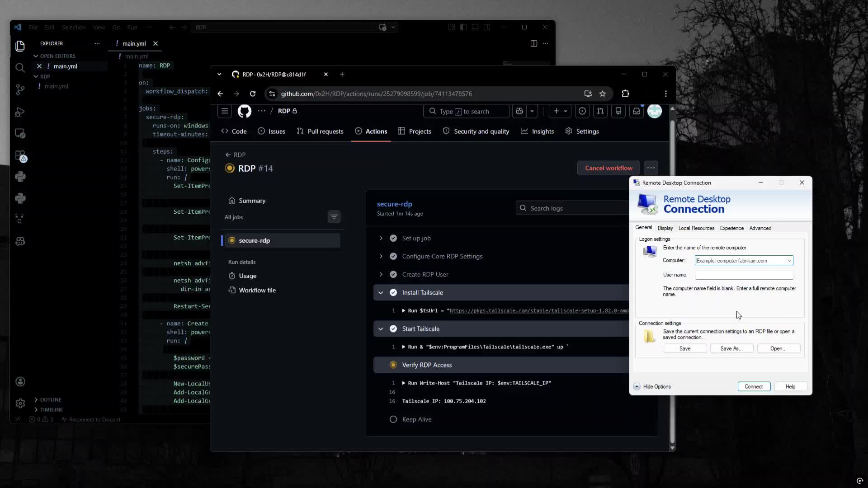Go to GitHub homepage logo
868x488 pixels.
coord(245,111)
